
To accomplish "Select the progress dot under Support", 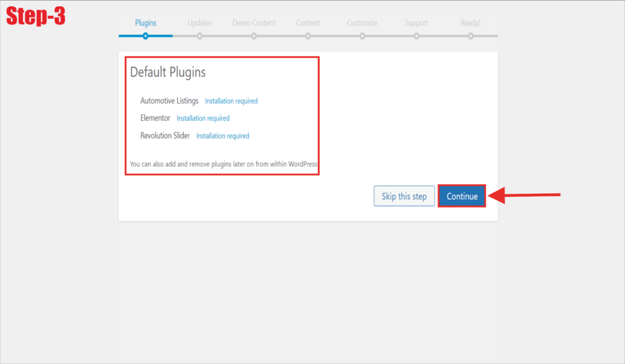I will coord(416,36).
